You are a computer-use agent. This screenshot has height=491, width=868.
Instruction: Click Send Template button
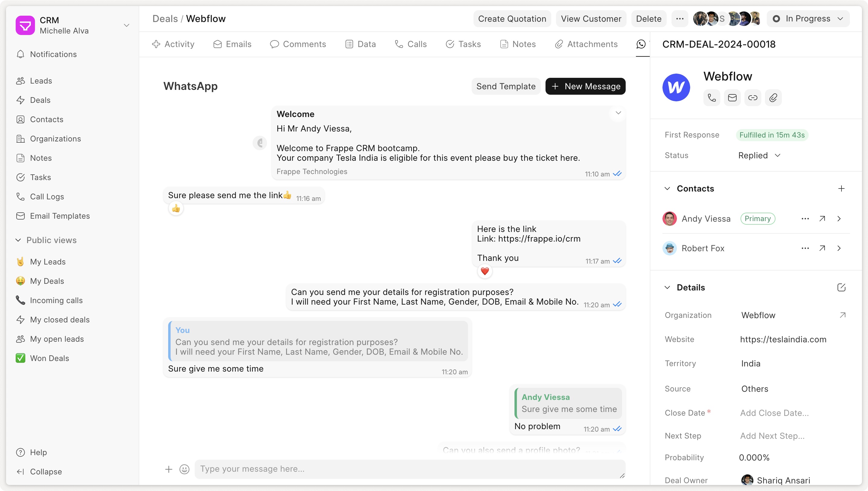[506, 86]
